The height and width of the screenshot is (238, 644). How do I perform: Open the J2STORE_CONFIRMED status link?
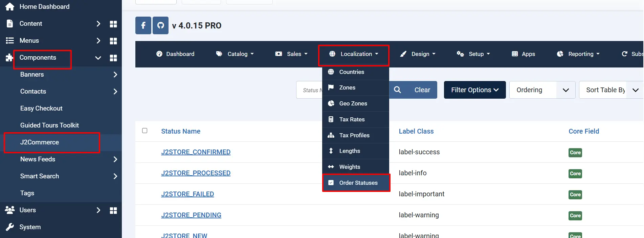click(196, 152)
